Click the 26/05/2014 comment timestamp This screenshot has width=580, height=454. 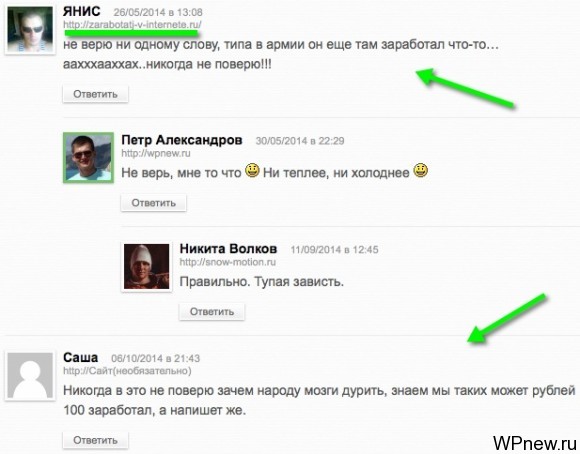coord(158,12)
